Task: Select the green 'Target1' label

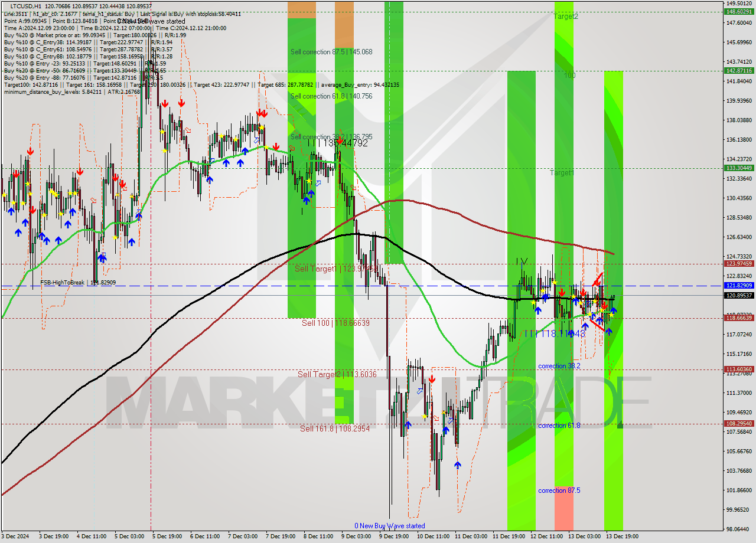Action: pyautogui.click(x=562, y=173)
